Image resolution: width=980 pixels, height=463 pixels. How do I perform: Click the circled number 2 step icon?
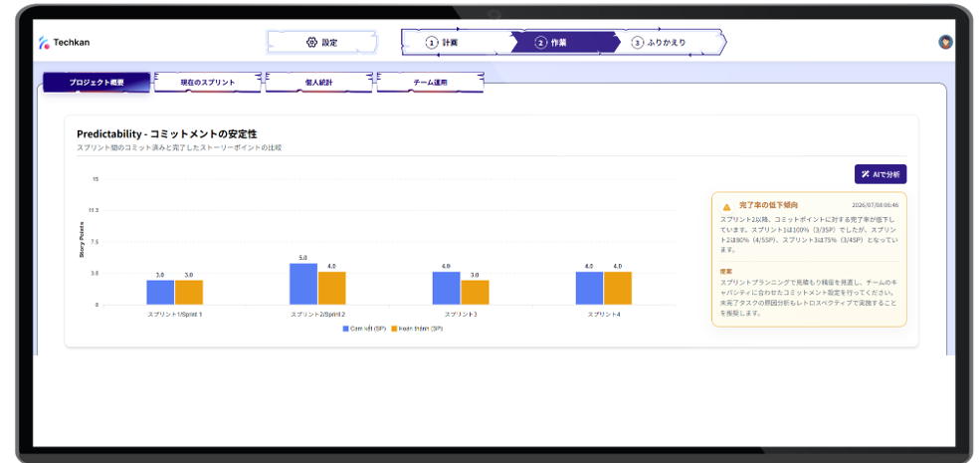tap(540, 43)
